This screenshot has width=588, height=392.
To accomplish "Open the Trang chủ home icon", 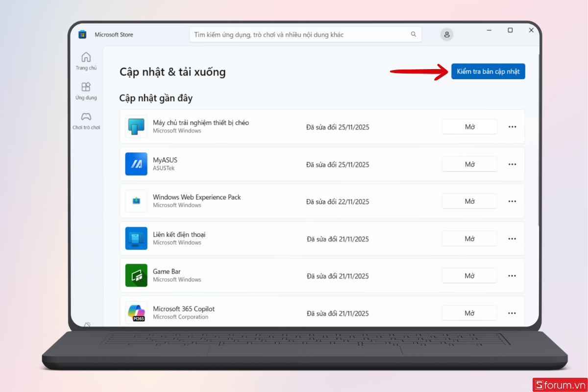I will (x=86, y=57).
